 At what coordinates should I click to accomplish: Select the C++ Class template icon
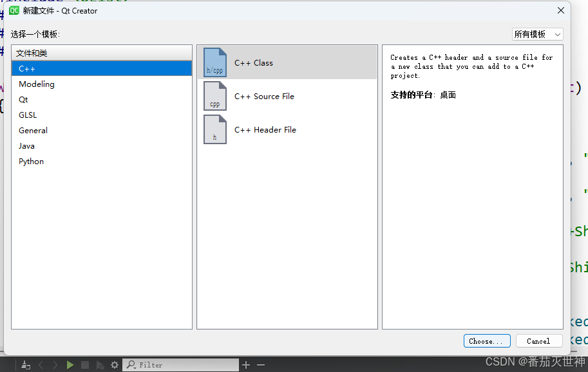coord(214,62)
